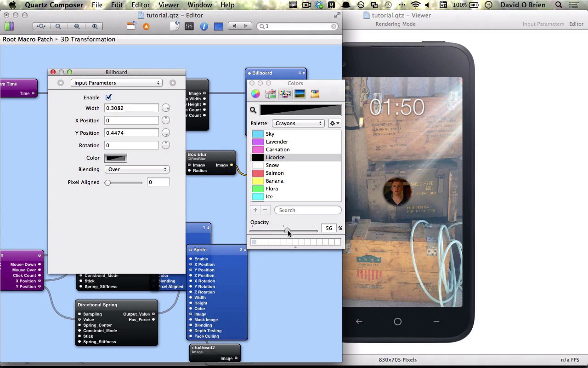Click the Box Blur patch title
This screenshot has height=368, width=588.
click(197, 154)
